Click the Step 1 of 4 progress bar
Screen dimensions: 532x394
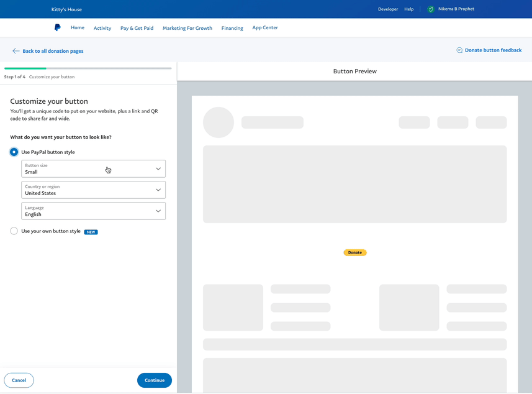[x=88, y=68]
